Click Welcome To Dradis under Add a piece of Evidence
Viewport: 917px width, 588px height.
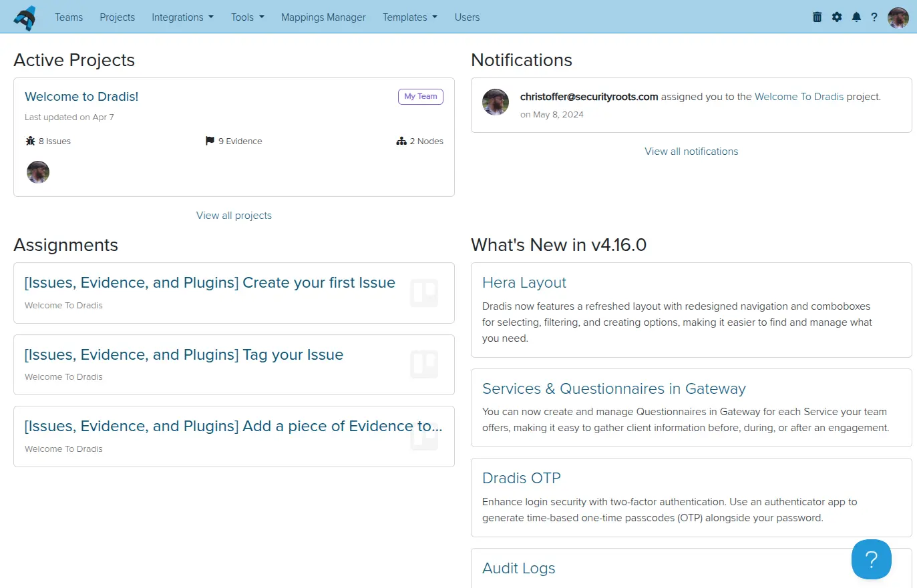(x=63, y=449)
